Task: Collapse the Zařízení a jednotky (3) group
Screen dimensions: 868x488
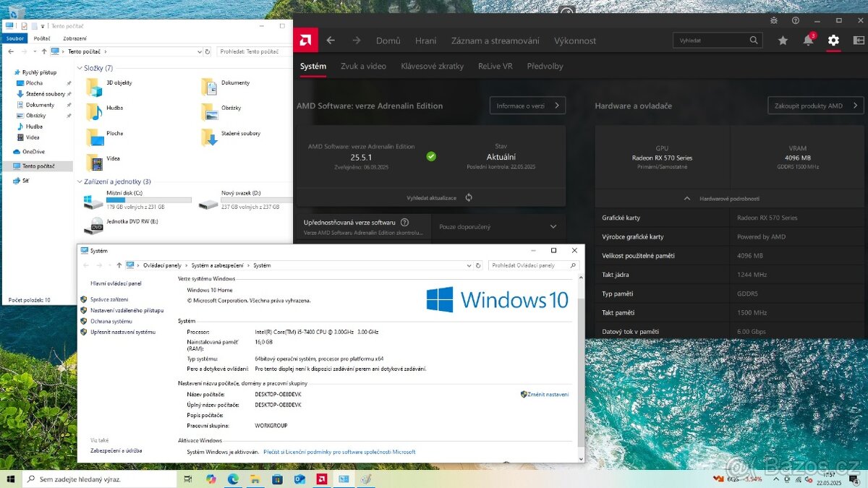Action: (x=79, y=181)
